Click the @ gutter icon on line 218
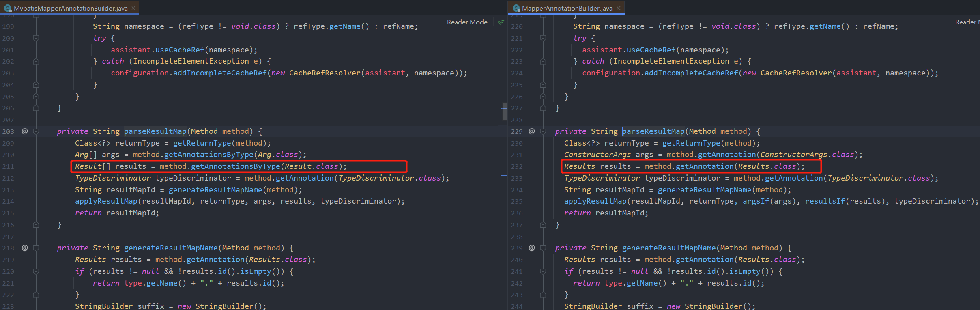 [x=25, y=248]
